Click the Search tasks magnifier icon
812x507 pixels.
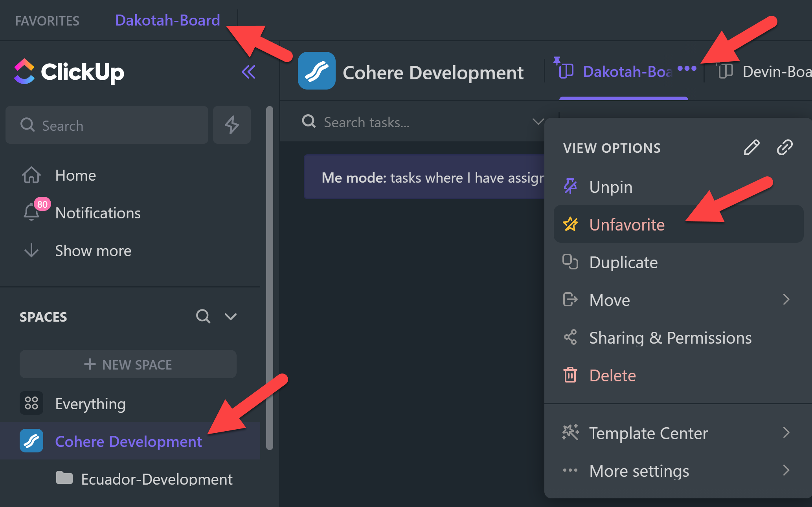point(309,121)
